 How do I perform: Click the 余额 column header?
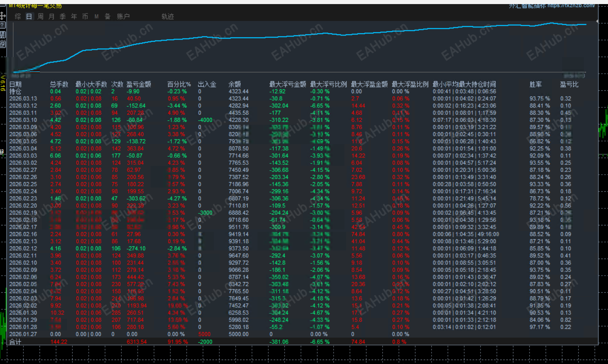pyautogui.click(x=235, y=84)
